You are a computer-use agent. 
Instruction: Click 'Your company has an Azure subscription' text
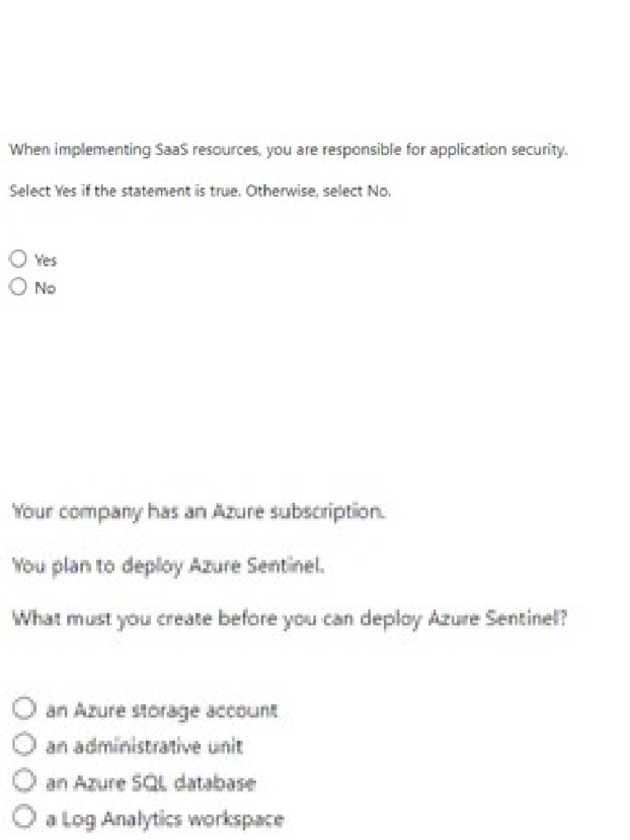pyautogui.click(x=199, y=511)
